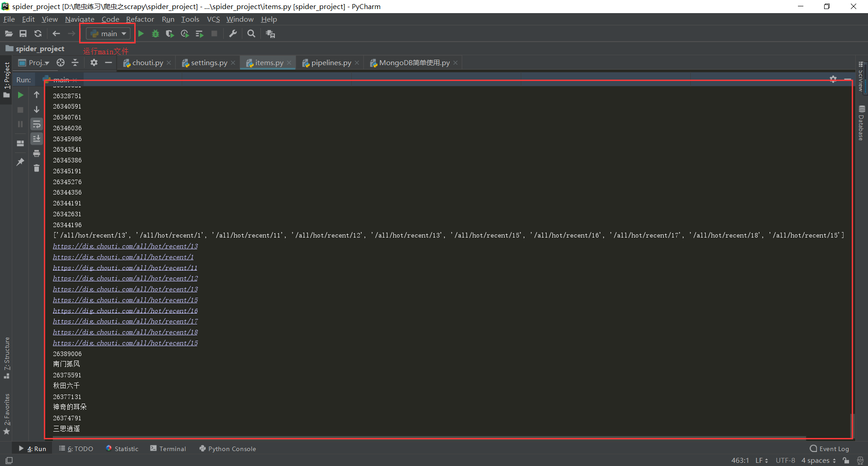Open Run panel settings gear
The height and width of the screenshot is (466, 868).
click(x=833, y=79)
